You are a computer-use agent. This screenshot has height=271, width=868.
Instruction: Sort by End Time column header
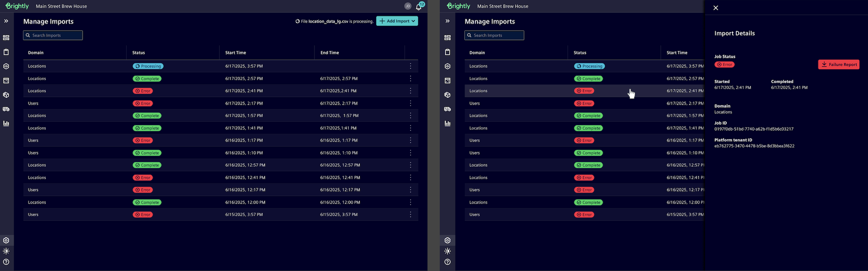(x=330, y=53)
